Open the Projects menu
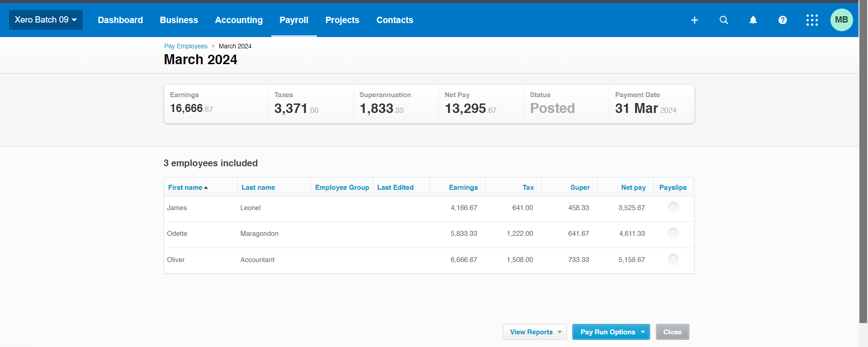Screen dimensions: 868x347 coord(342,20)
